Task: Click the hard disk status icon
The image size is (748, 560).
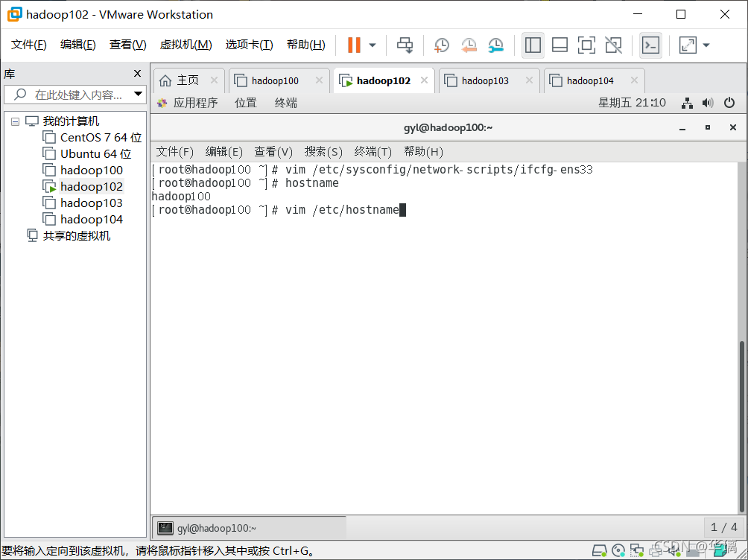Action: pyautogui.click(x=599, y=550)
